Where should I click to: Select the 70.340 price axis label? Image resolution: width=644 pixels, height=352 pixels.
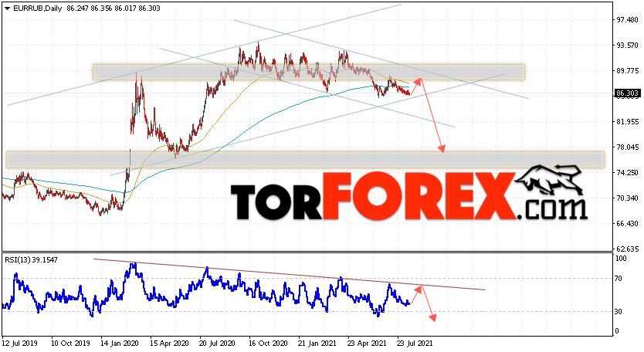627,198
